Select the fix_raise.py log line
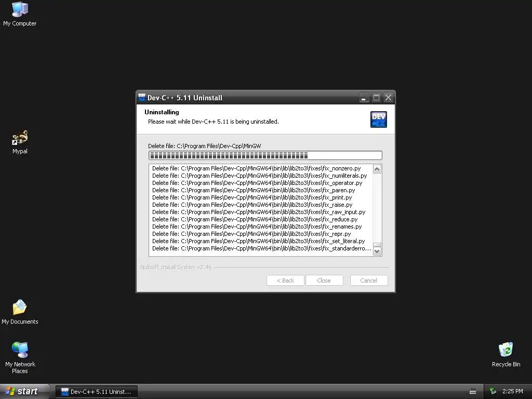532x399 pixels. (x=252, y=205)
